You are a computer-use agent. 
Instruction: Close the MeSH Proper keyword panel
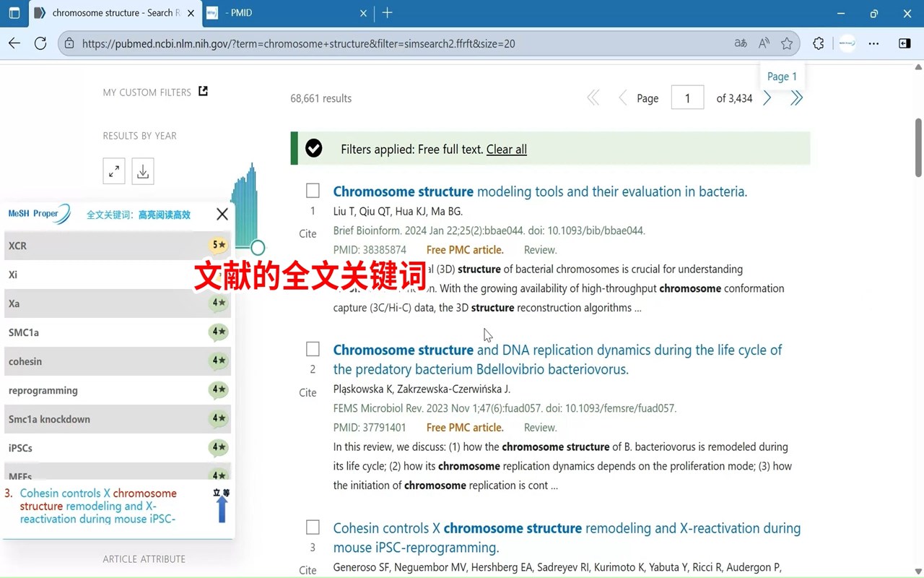[x=222, y=214]
